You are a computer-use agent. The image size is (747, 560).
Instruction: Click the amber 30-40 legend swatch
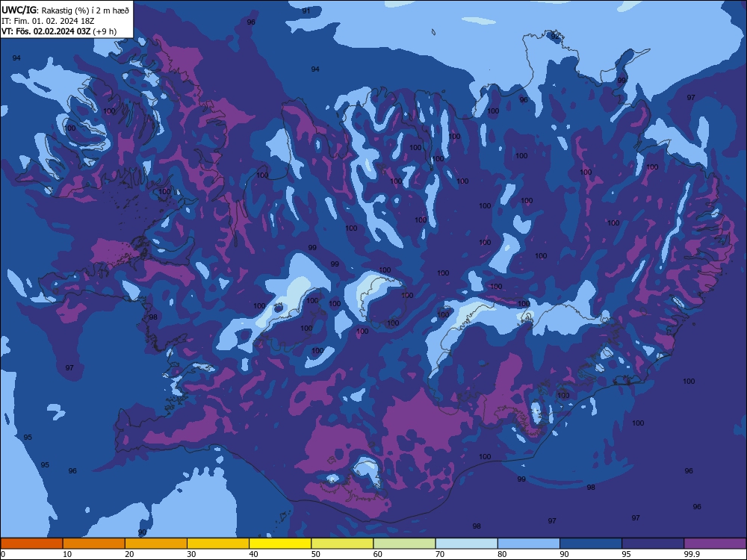point(218,544)
